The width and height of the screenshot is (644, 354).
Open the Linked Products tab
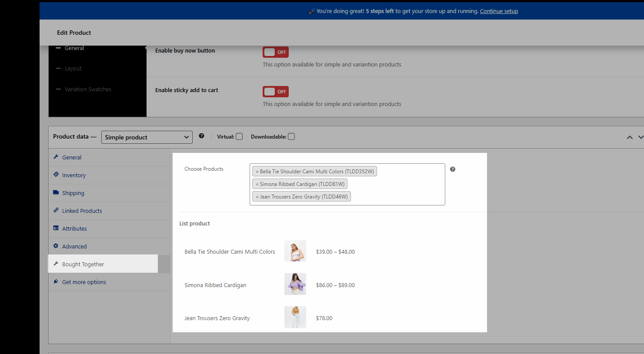coord(109,211)
